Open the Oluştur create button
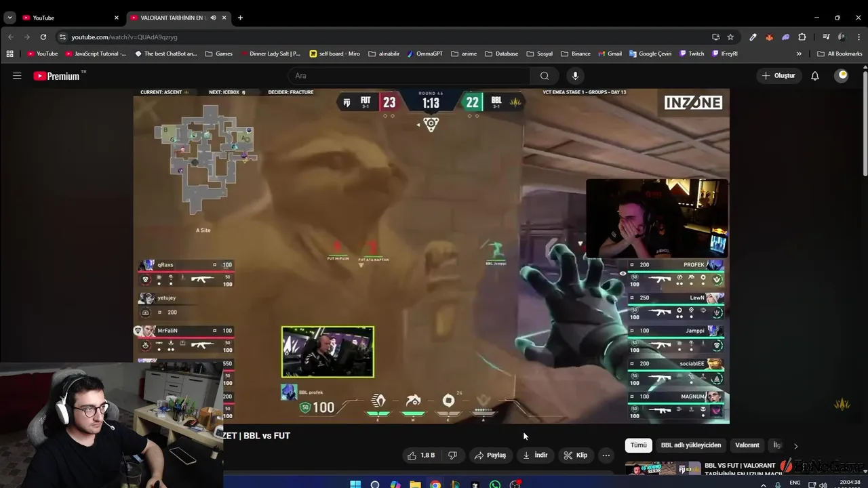 778,76
